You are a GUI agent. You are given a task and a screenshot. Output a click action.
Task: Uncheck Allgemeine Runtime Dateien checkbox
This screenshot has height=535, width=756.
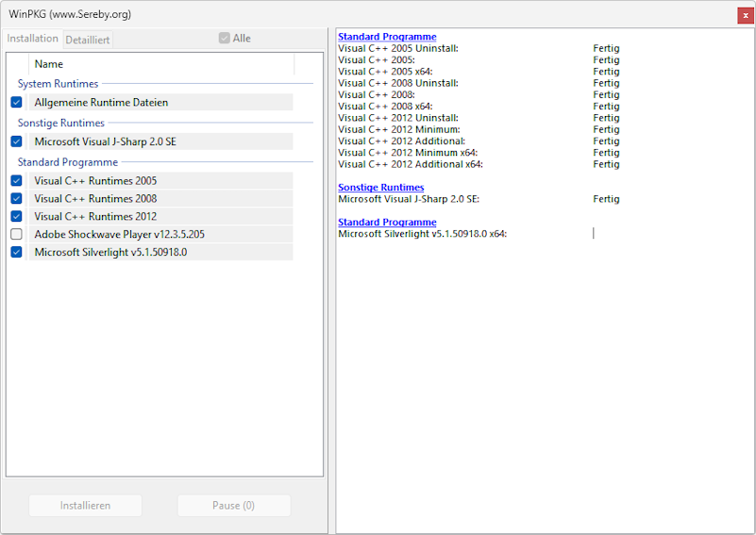(x=16, y=102)
